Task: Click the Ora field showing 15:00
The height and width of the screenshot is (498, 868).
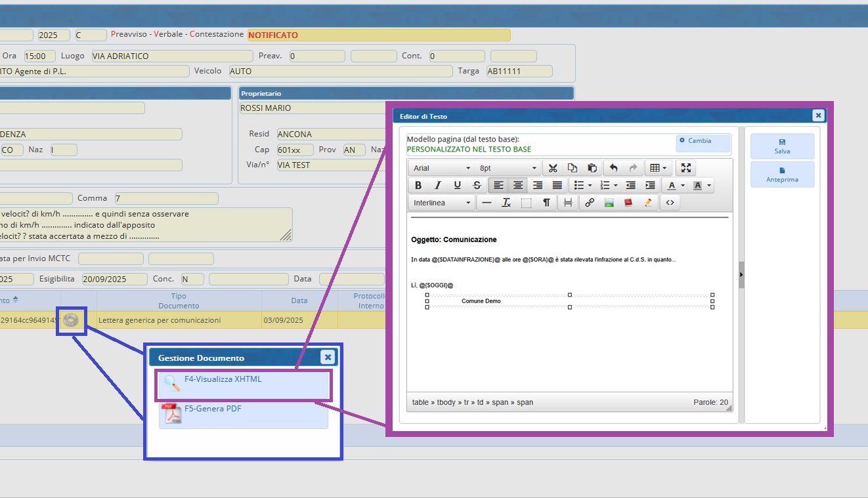Action: point(39,56)
